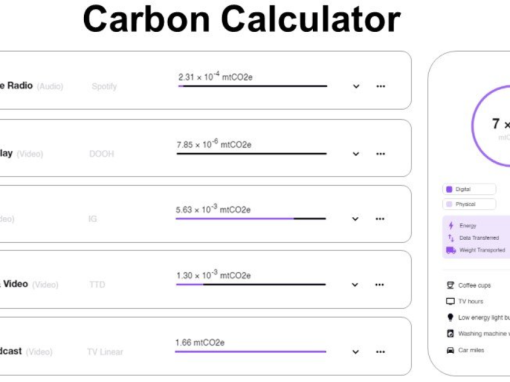
Task: Toggle the Physical legend filter
Action: point(469,204)
